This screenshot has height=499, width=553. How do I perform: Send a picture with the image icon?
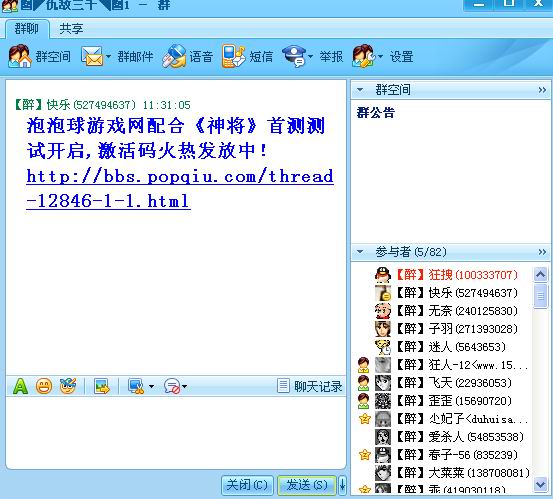click(102, 387)
